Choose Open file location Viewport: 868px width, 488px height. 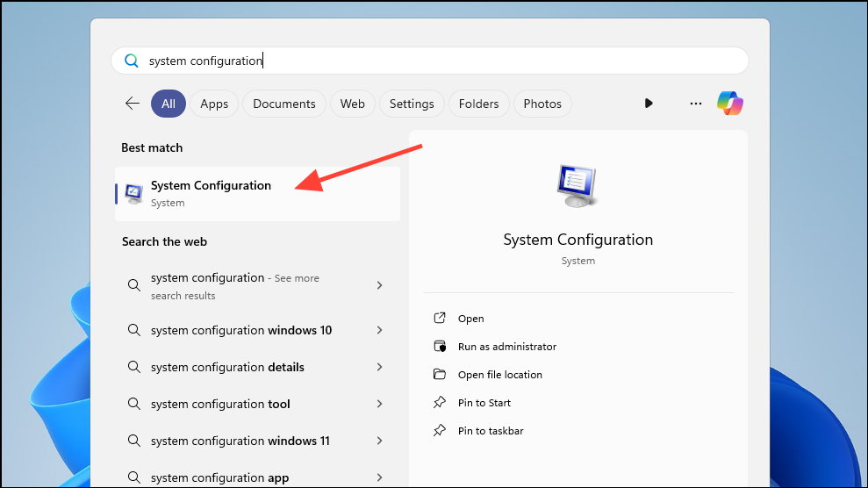pyautogui.click(x=500, y=375)
